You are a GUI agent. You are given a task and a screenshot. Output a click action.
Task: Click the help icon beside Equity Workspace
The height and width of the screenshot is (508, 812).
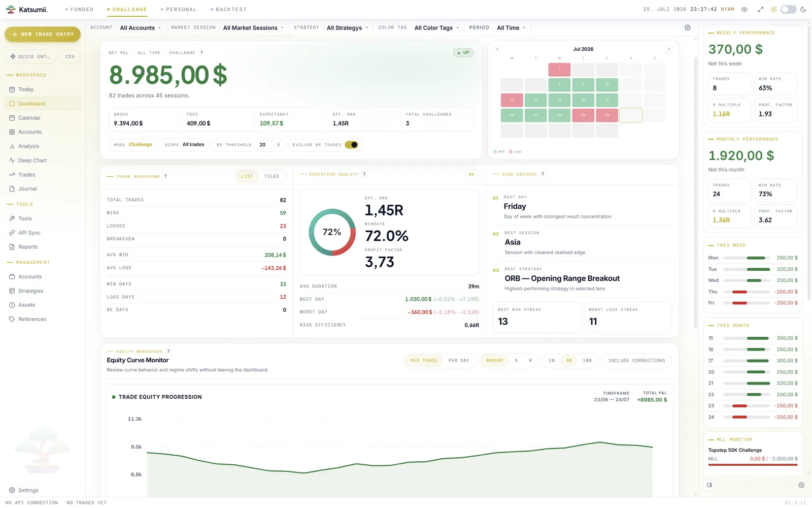pos(168,352)
